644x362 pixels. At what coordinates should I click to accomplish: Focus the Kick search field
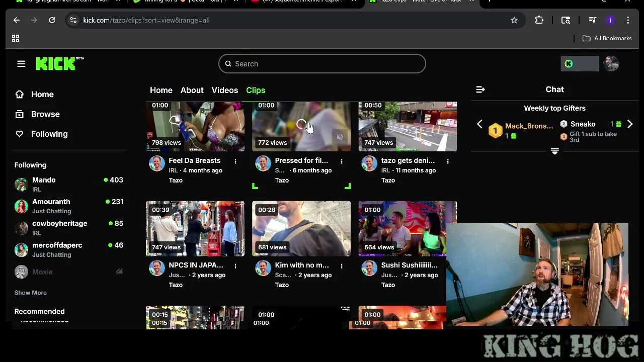click(x=322, y=64)
